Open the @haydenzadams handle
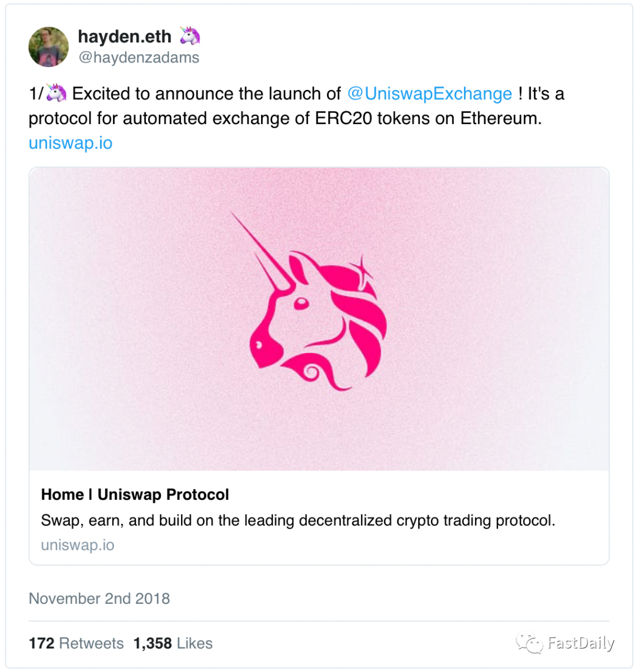Viewport: 635px width, 672px height. (138, 58)
